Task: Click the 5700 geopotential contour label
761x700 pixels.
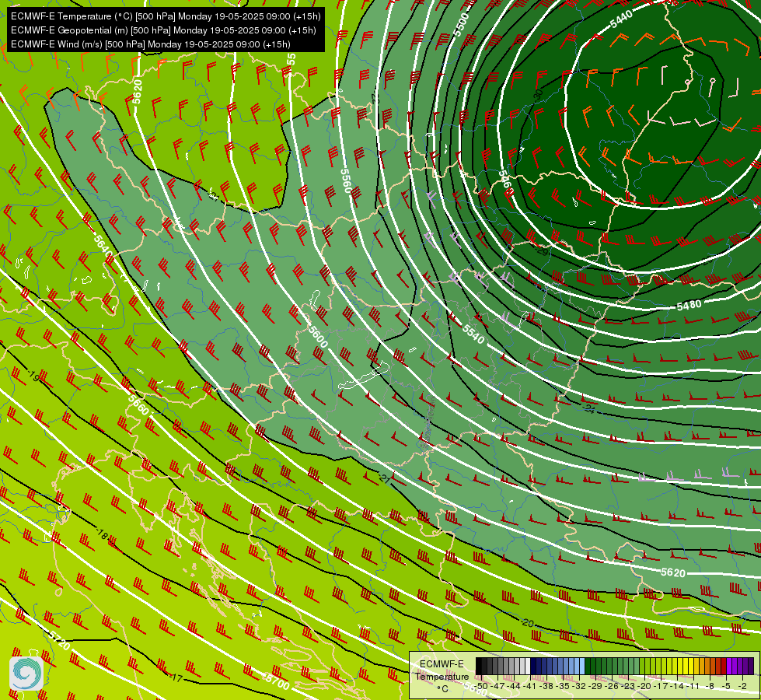Action: click(278, 681)
